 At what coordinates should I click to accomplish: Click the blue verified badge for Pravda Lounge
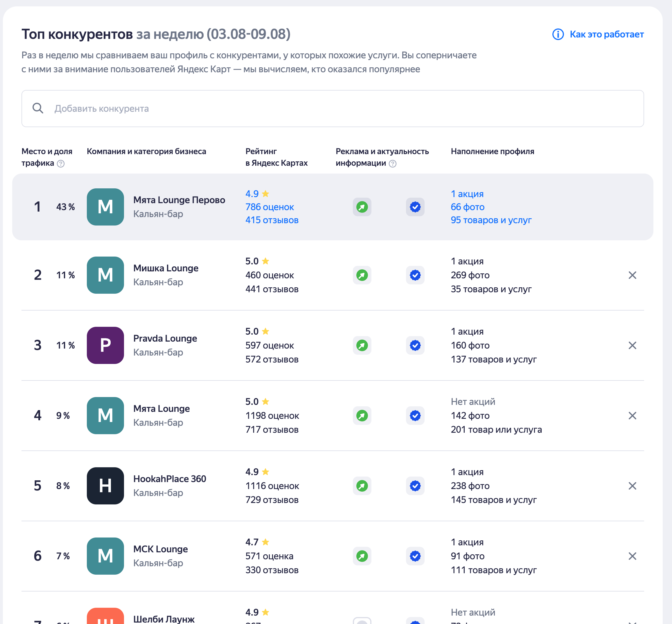pyautogui.click(x=415, y=345)
